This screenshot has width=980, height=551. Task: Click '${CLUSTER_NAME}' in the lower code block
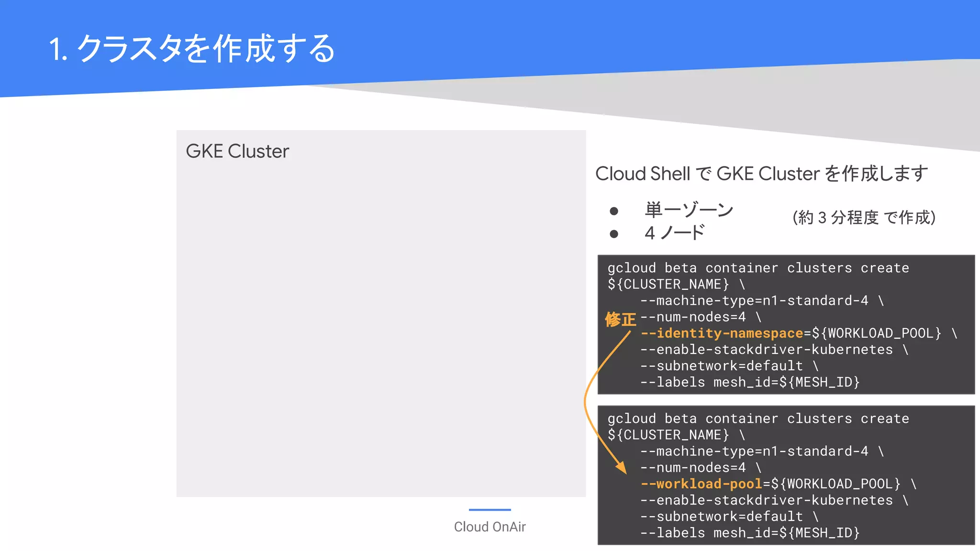point(668,435)
